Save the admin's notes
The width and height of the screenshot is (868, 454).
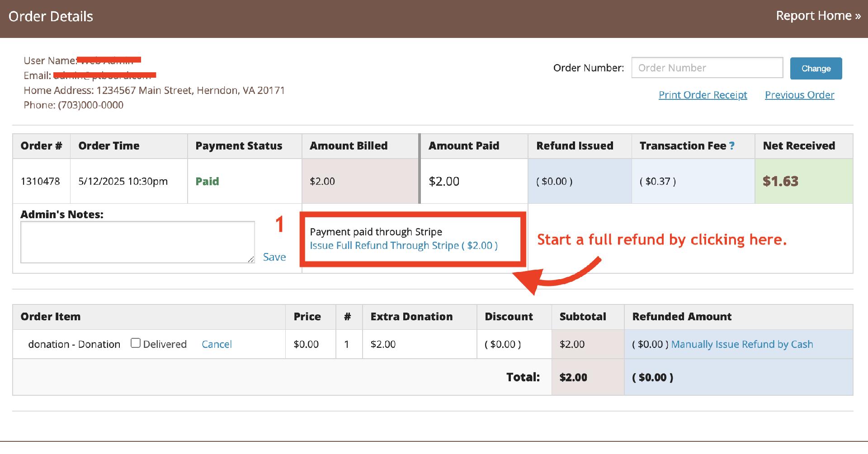pyautogui.click(x=274, y=257)
